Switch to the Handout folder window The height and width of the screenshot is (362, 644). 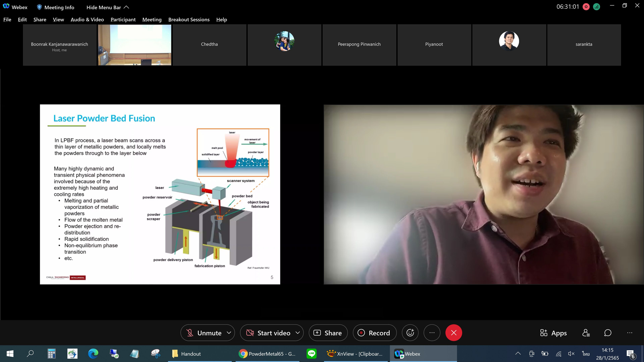tap(200, 354)
